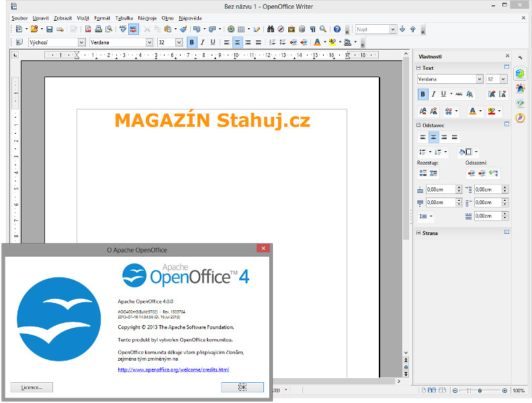This screenshot has width=532, height=403.
Task: Click the Najít search input field
Action: [x=372, y=29]
